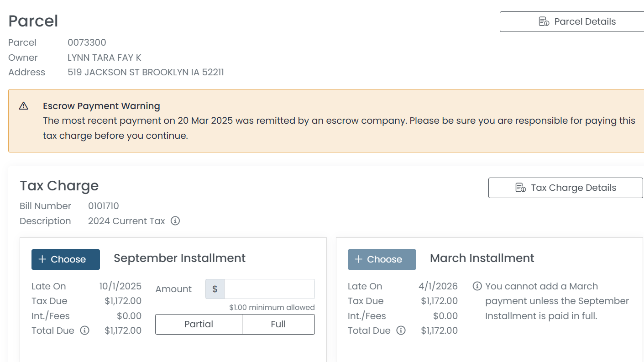Click plus icon on March Installment Choose button
Viewport: 644px width, 362px height.
[359, 259]
